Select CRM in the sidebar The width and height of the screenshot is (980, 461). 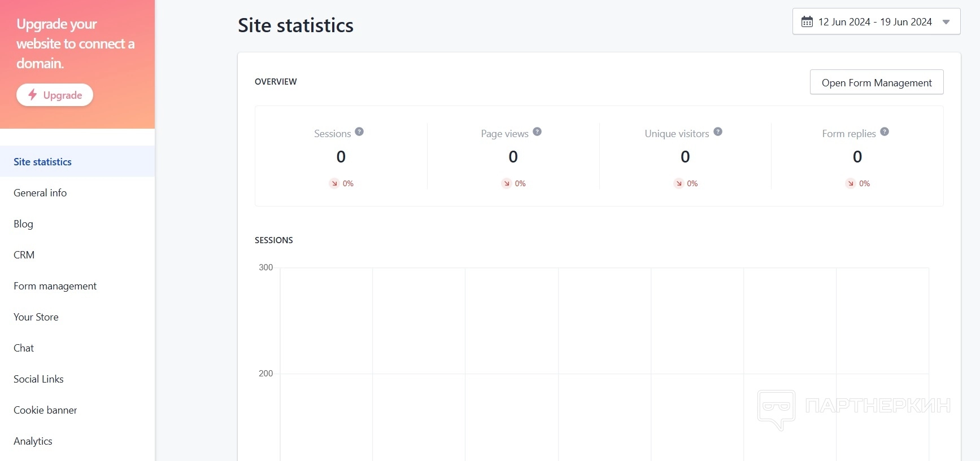[x=24, y=255]
